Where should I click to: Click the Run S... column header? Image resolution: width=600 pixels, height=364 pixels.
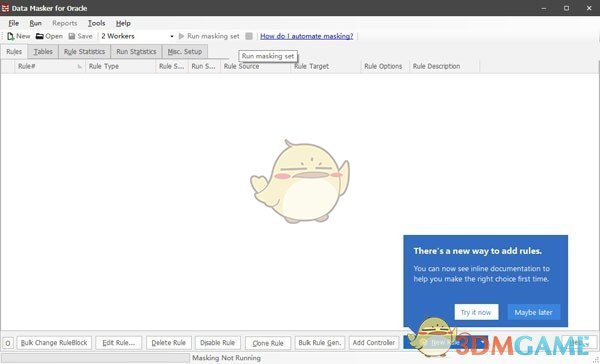(204, 66)
